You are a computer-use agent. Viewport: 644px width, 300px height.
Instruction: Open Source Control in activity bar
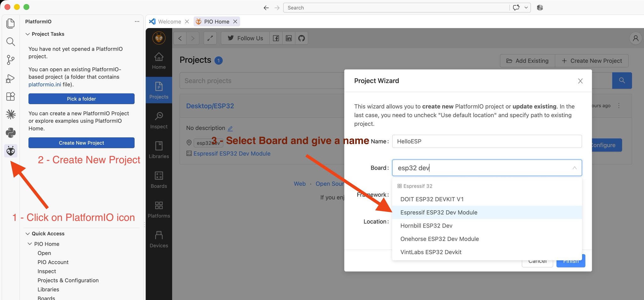tap(11, 60)
